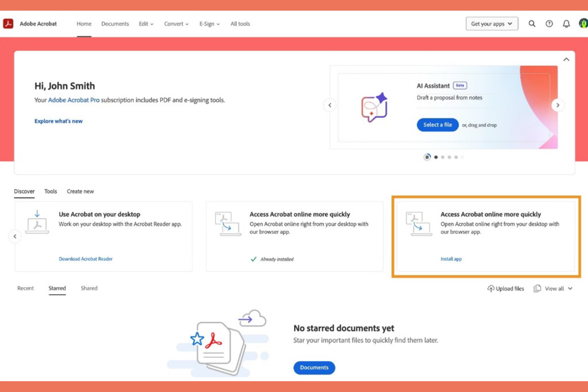Click browser app icon on Already installed card
588x392 pixels.
[228, 224]
